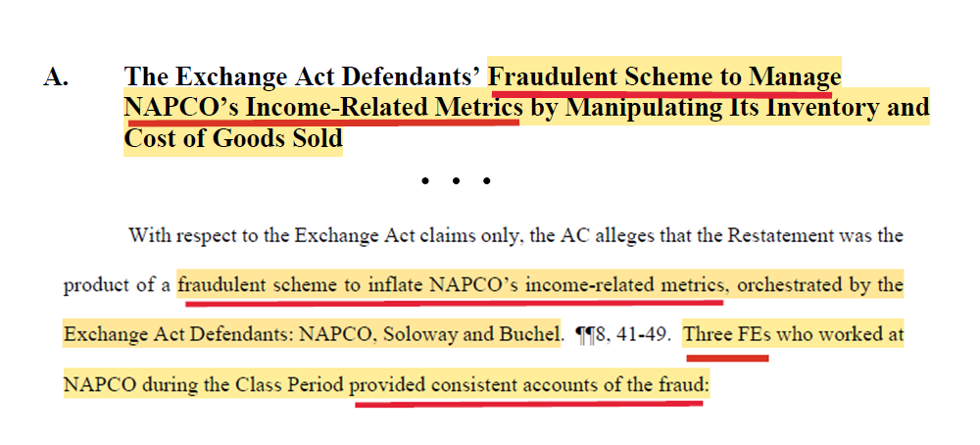980x445 pixels.
Task: Click "product of a" at the line start
Action: (118, 285)
